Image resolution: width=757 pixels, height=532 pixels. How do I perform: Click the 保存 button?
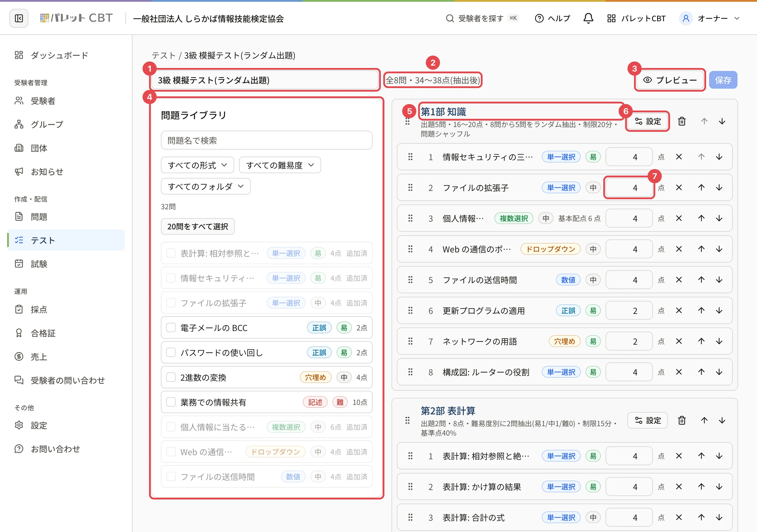[x=723, y=80]
